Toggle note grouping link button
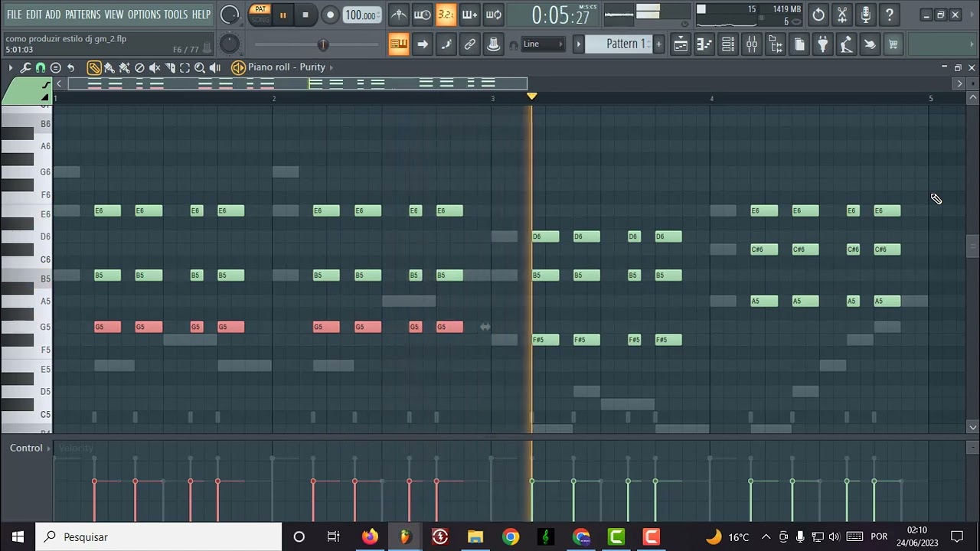 (469, 44)
